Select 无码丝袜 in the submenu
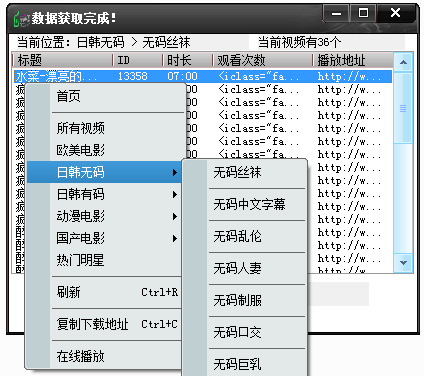 (x=245, y=172)
